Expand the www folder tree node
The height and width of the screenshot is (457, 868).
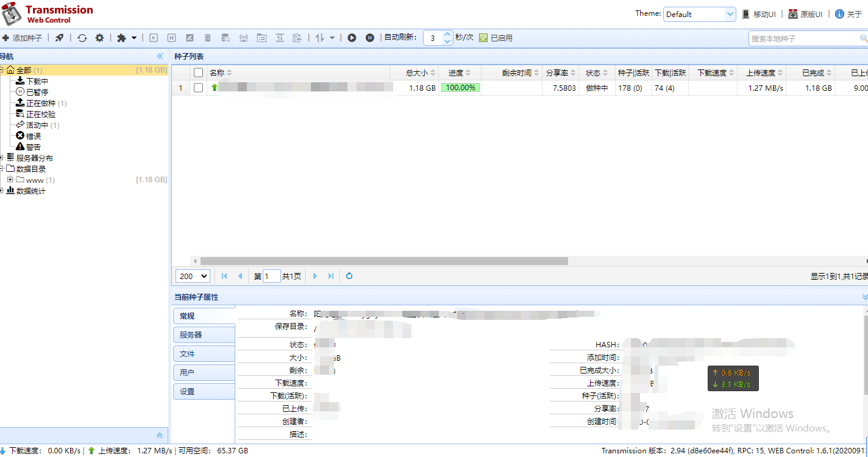tap(10, 180)
